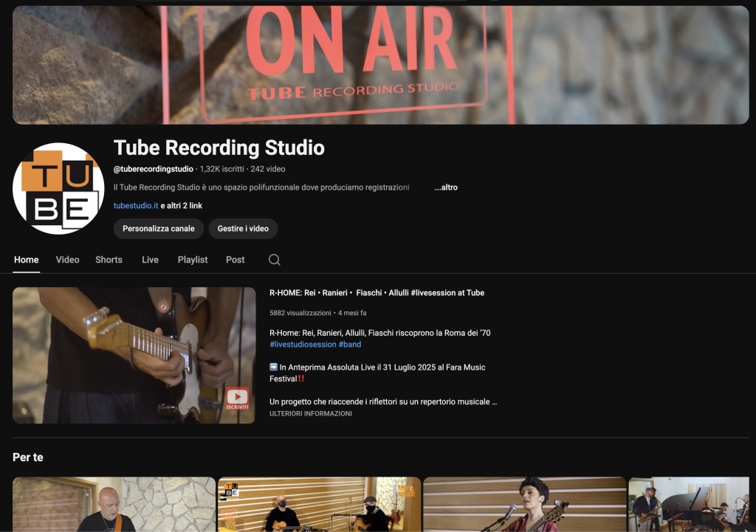Expand 'ULTERIORI INFORMAZIONI' under video description
756x532 pixels.
310,414
